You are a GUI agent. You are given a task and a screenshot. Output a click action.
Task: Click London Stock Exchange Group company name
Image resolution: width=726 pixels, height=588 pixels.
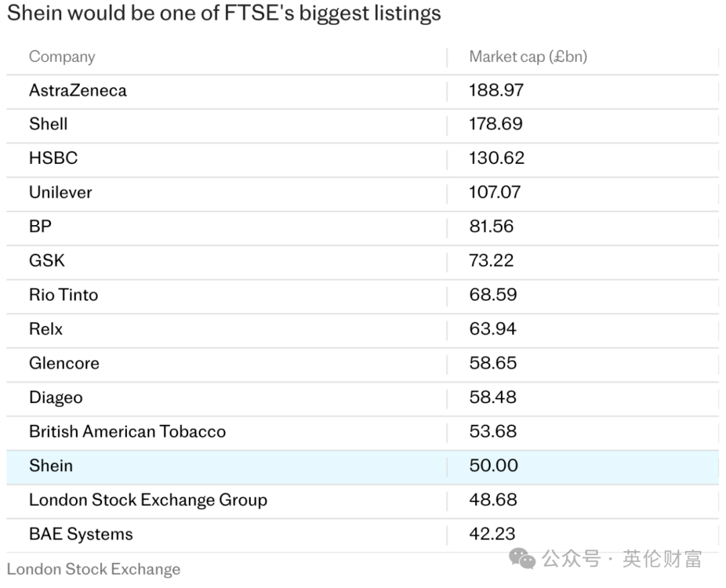pos(148,501)
